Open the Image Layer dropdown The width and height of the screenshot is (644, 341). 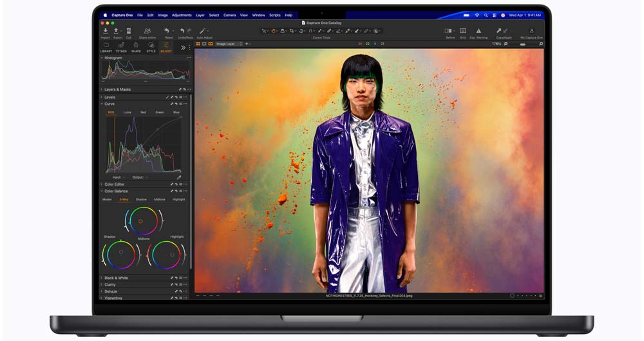(229, 44)
